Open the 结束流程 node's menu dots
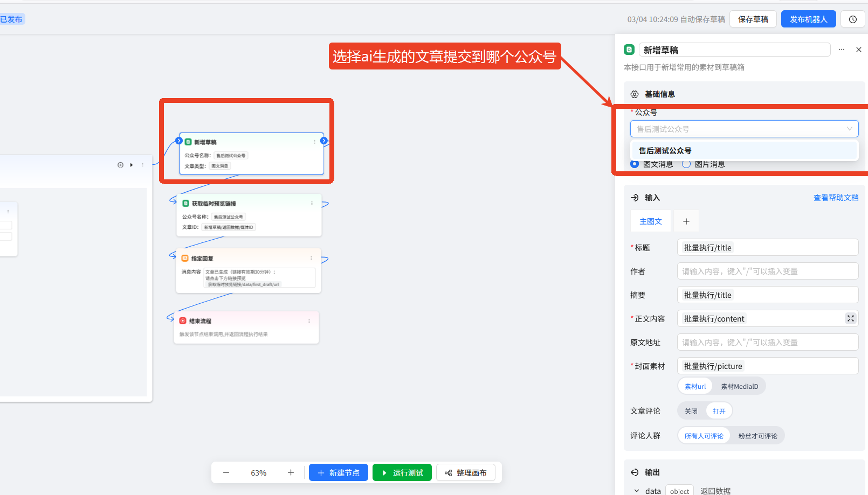This screenshot has height=495, width=868. tap(309, 320)
